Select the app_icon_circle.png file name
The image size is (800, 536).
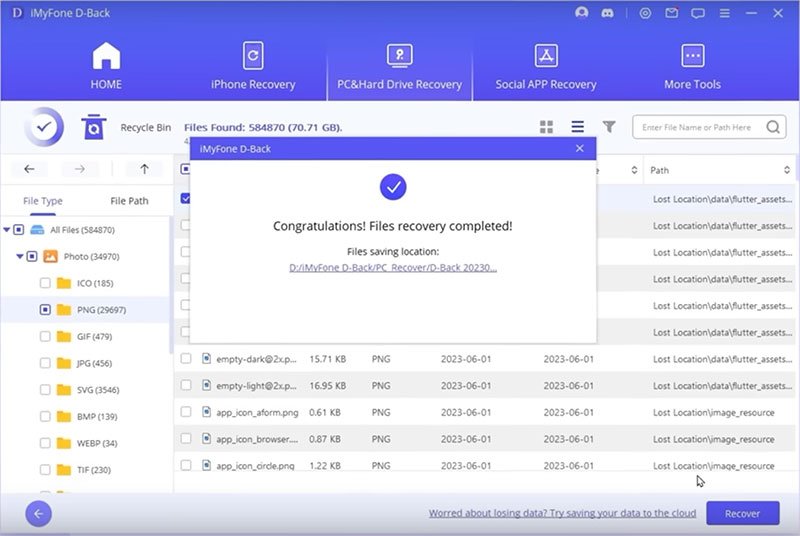click(255, 466)
